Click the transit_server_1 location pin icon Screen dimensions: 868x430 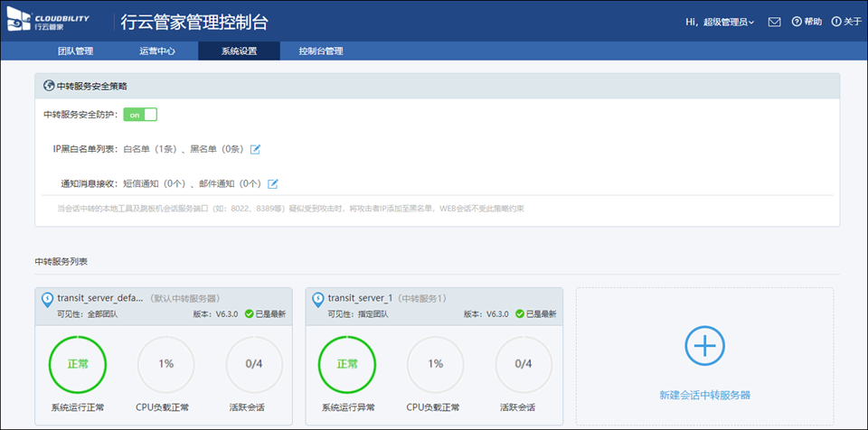point(318,299)
